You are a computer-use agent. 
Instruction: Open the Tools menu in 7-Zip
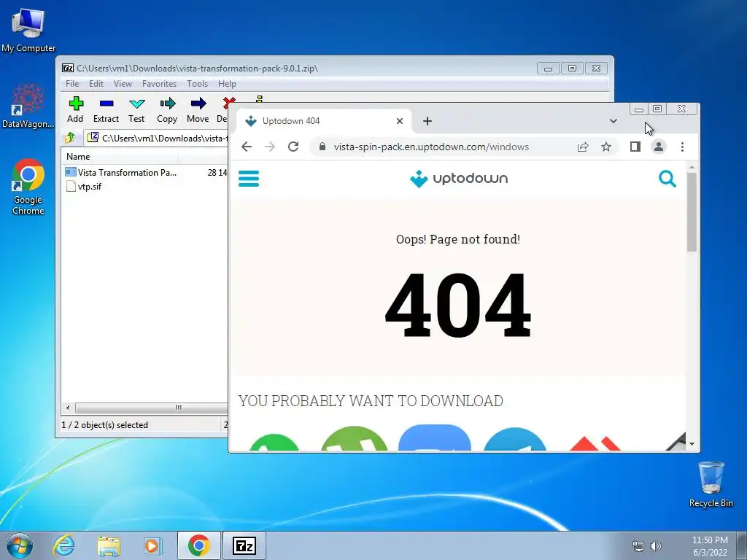click(197, 84)
